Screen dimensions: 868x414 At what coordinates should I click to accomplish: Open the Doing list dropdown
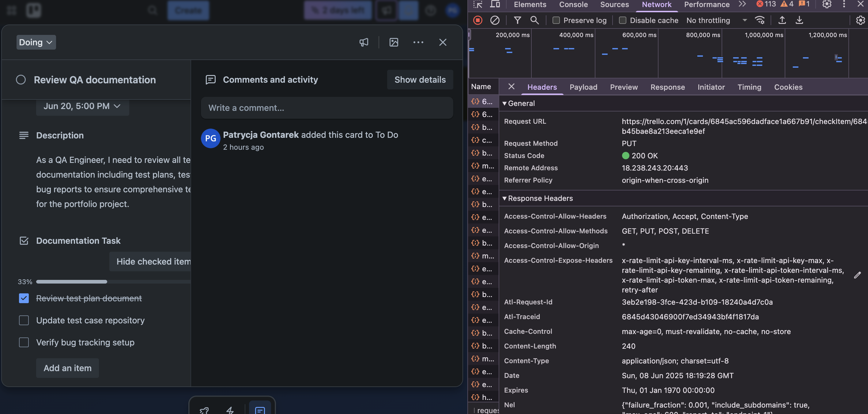[36, 42]
